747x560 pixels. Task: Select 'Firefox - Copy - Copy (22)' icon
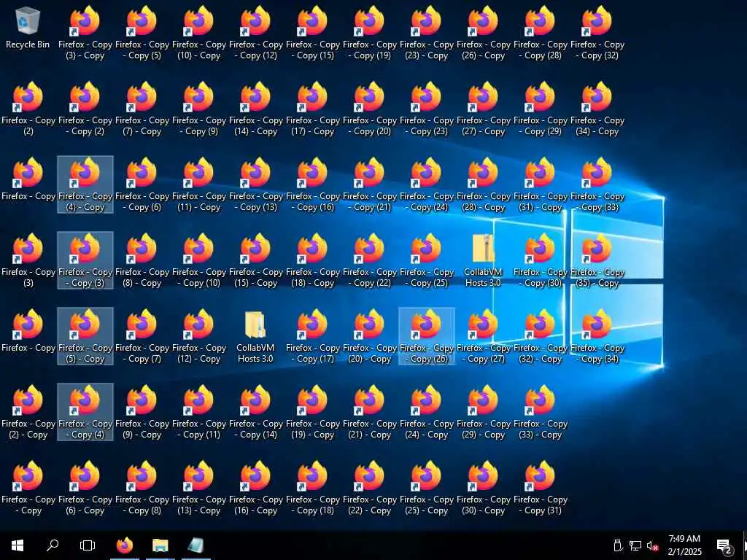point(370,260)
